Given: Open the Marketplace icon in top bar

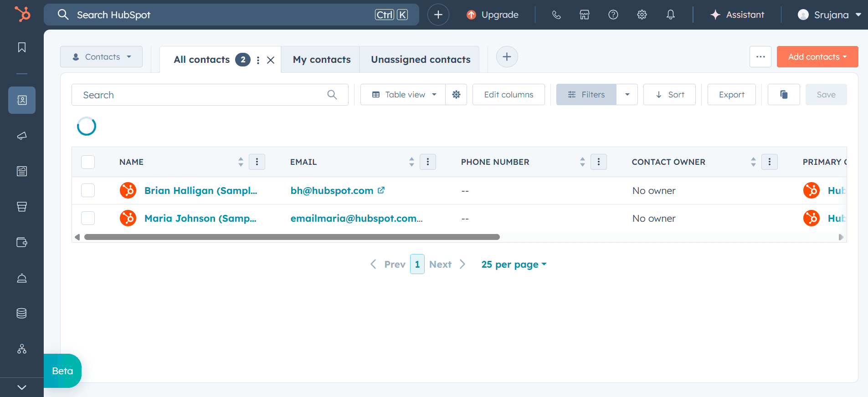Looking at the screenshot, I should pyautogui.click(x=585, y=15).
